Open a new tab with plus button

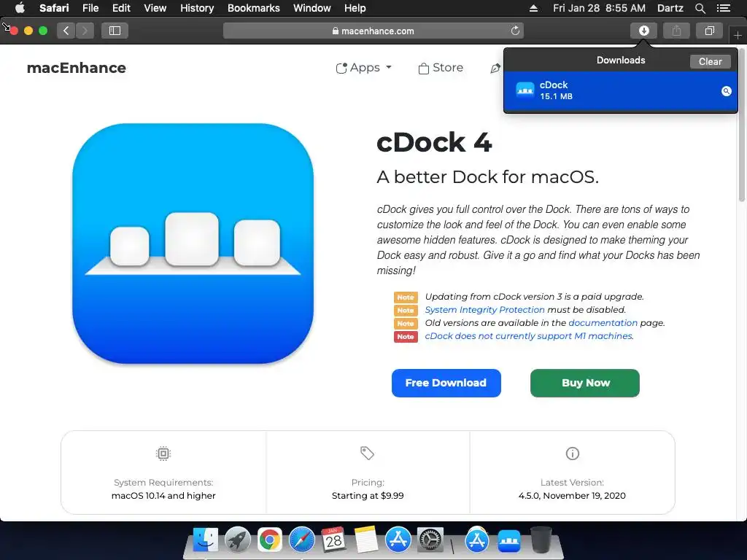[x=738, y=35]
